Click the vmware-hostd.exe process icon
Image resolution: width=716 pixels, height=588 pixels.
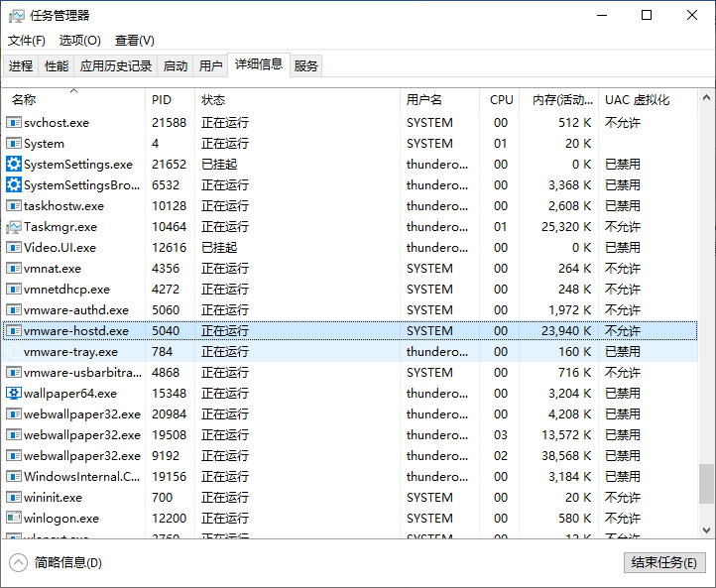coord(14,330)
